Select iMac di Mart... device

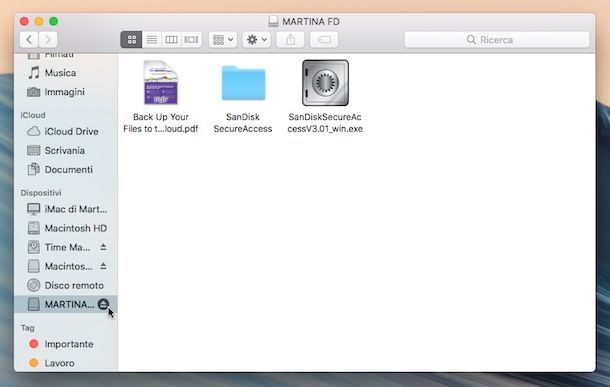coord(67,209)
